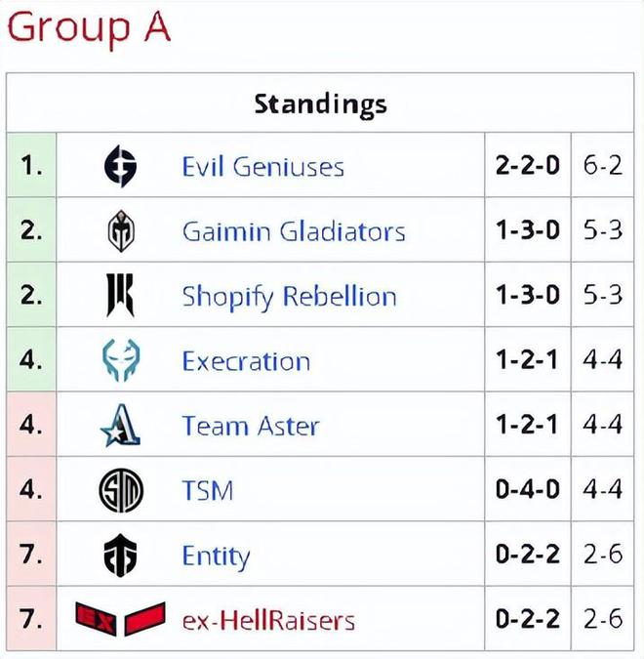Screen dimensions: 644x659
Task: Click the Evil Geniuses team logo
Action: click(121, 166)
